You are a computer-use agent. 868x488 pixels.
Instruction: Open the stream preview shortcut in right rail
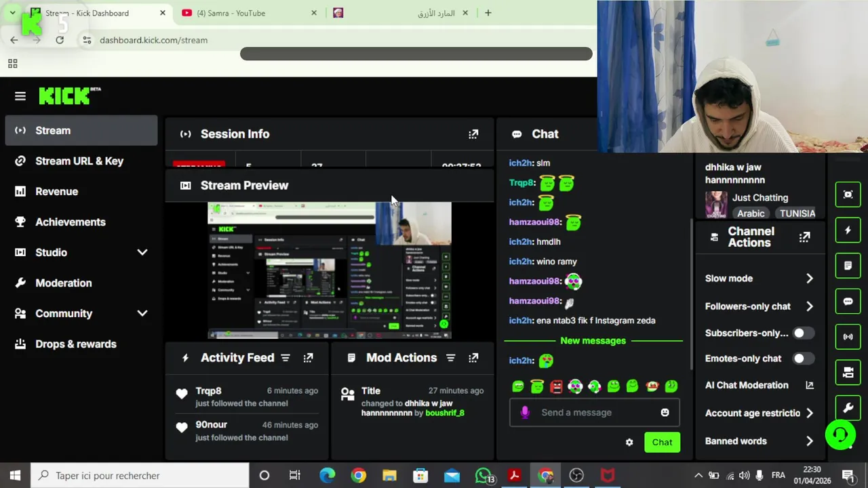tap(848, 195)
